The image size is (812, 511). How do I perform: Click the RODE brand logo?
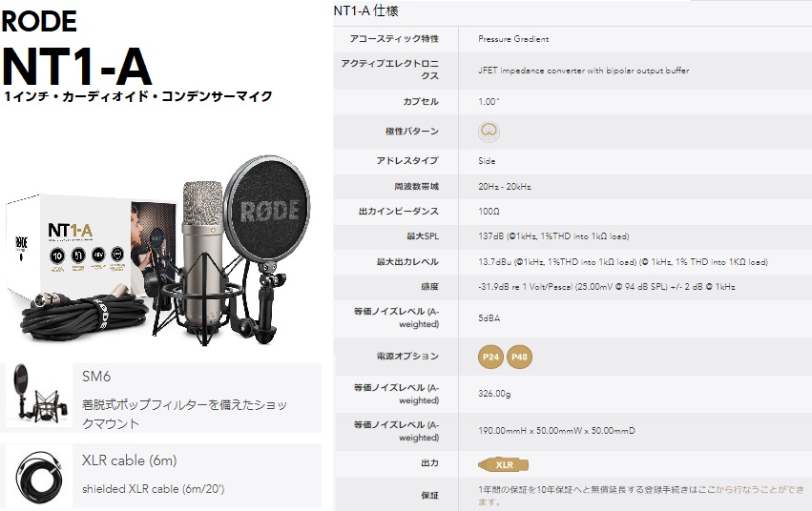[39, 21]
